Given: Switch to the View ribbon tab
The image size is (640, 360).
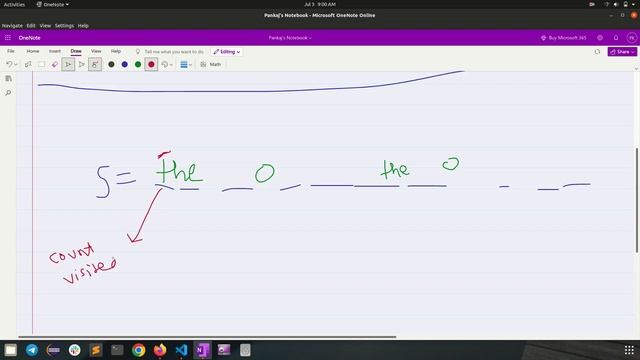Looking at the screenshot, I should 96,51.
